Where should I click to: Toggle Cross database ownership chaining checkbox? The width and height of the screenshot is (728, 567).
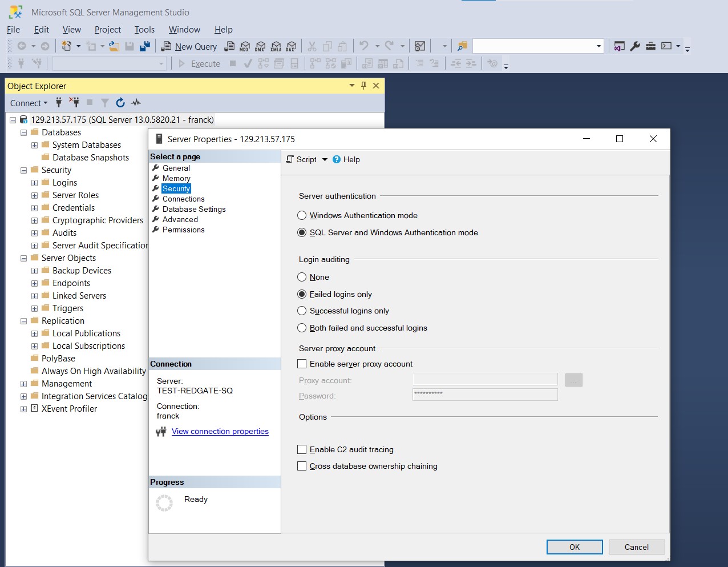coord(302,466)
